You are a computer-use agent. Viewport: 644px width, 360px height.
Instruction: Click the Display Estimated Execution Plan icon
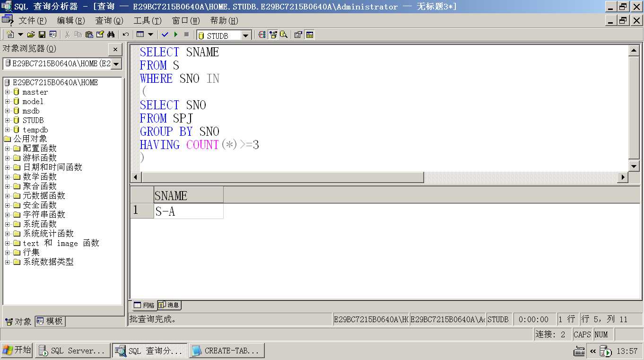pyautogui.click(x=262, y=35)
